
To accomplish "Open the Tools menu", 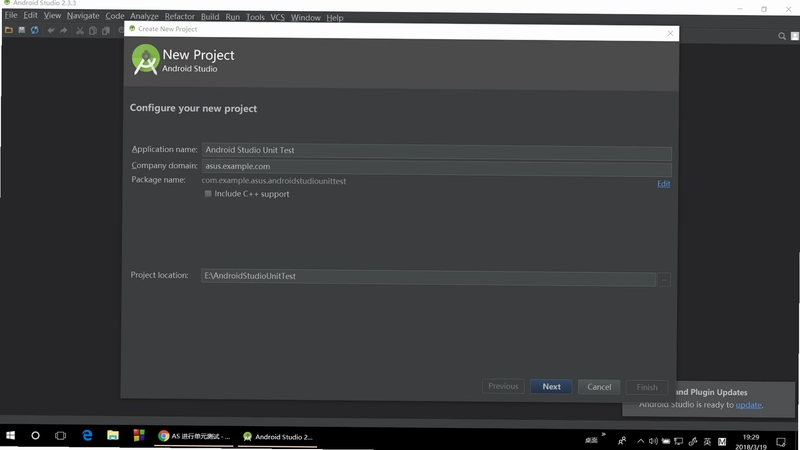I will tap(255, 17).
